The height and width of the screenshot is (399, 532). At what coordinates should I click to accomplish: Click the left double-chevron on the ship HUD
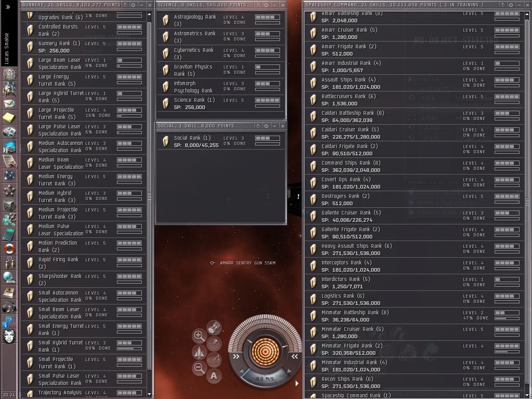coord(236,356)
